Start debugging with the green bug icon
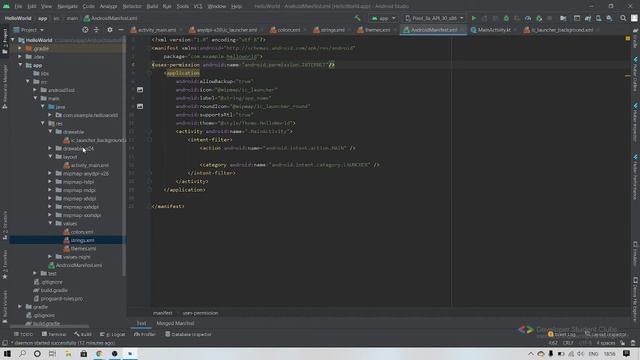The width and height of the screenshot is (640, 360). point(506,18)
